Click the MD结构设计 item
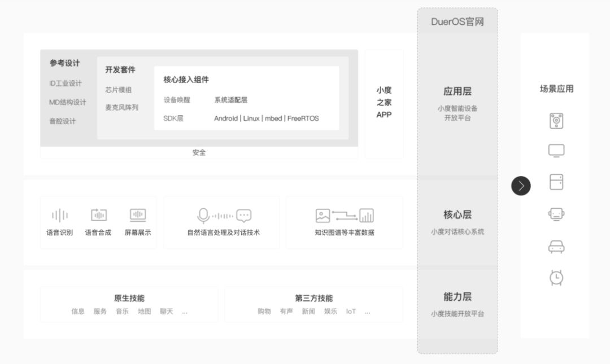 (67, 102)
